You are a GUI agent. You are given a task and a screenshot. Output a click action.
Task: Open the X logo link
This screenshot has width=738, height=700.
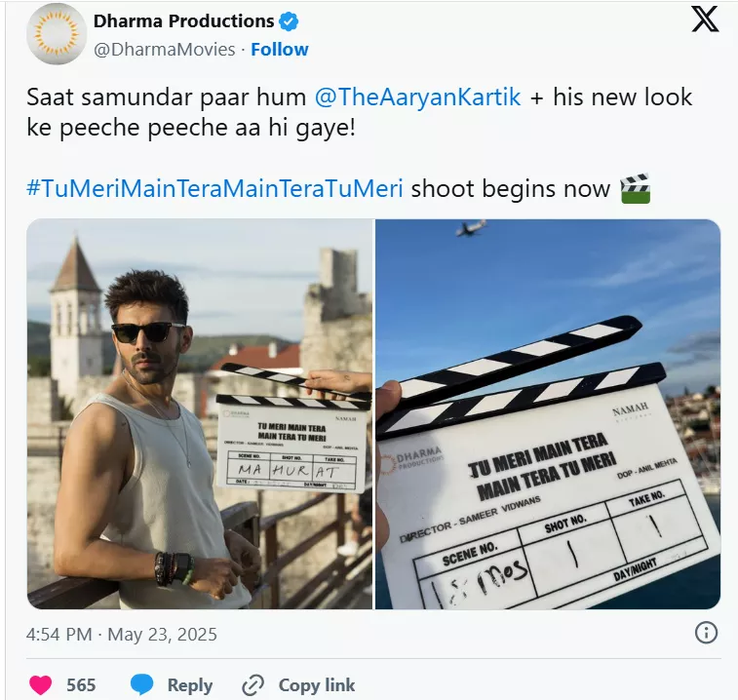coord(704,19)
